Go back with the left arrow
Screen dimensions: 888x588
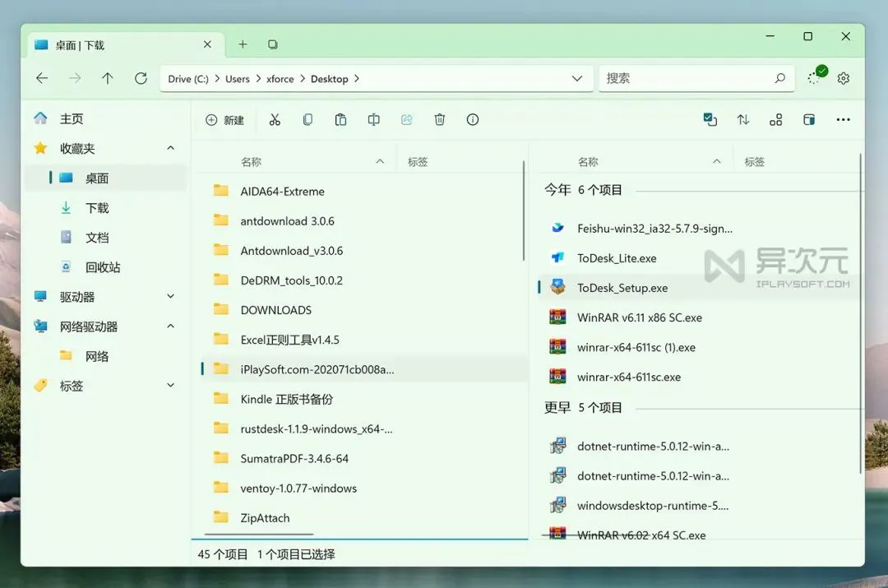(x=42, y=78)
